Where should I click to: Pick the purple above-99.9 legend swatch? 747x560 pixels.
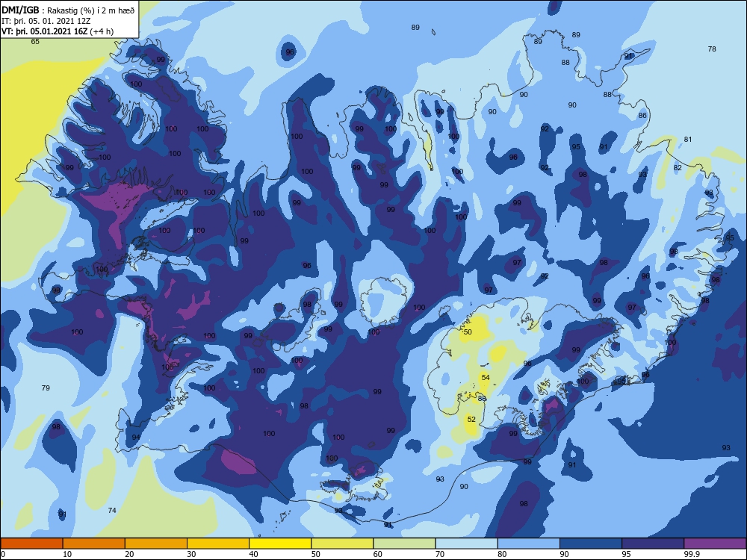[715, 544]
